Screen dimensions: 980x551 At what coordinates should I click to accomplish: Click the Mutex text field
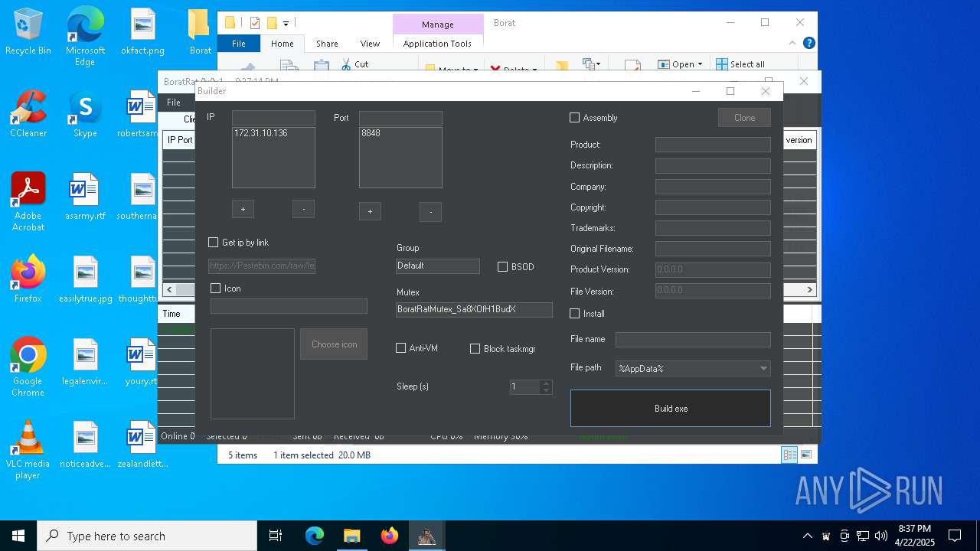(474, 309)
